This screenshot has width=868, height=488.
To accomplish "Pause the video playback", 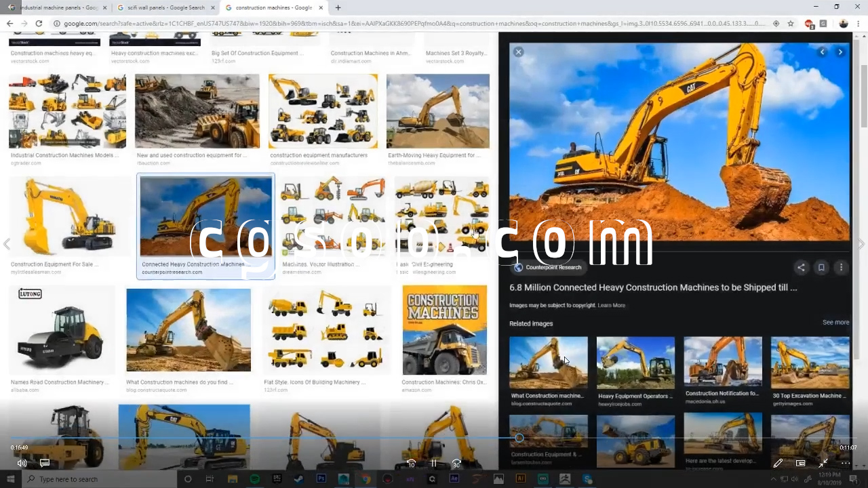I will 434,463.
